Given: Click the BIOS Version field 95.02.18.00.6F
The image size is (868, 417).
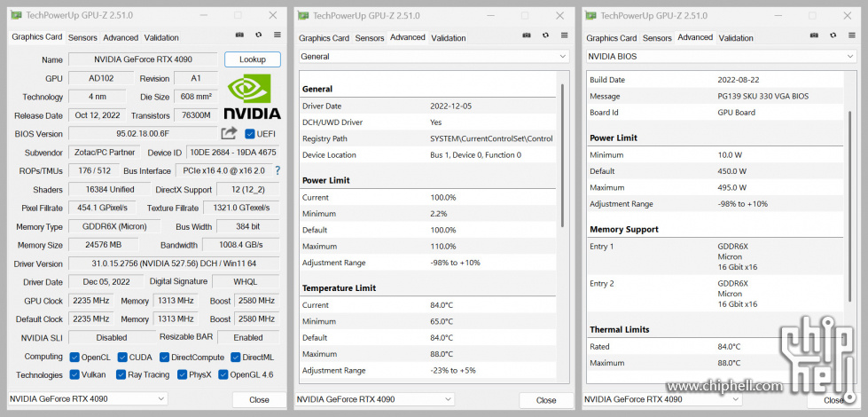Looking at the screenshot, I should click(x=144, y=133).
